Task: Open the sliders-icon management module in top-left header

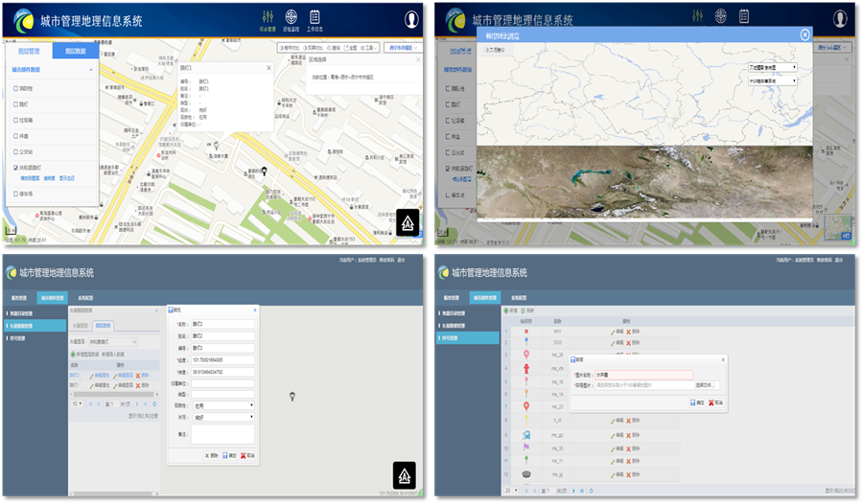Action: click(268, 20)
